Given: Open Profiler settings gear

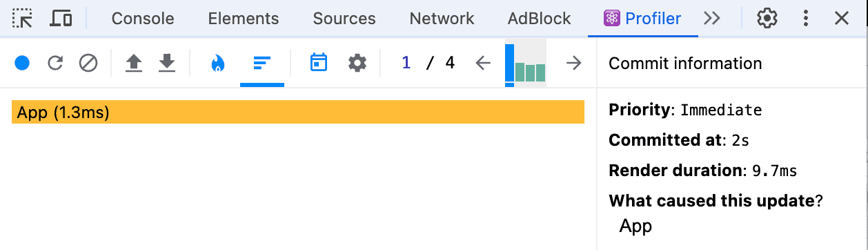Looking at the screenshot, I should [x=357, y=64].
